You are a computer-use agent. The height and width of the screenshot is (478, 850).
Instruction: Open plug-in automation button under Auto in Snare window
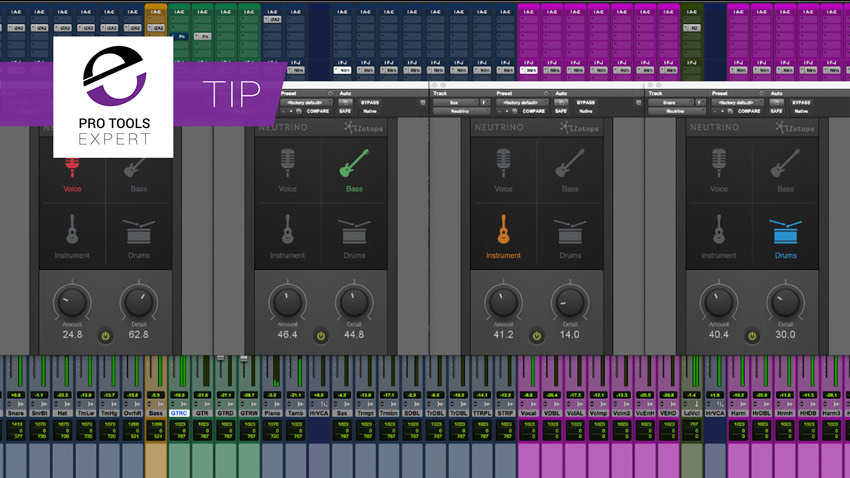(777, 102)
